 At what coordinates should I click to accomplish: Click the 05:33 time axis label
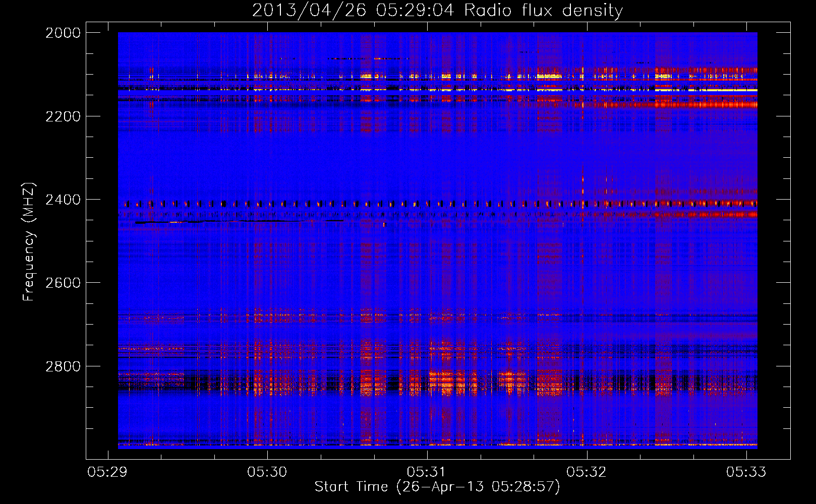(x=746, y=472)
